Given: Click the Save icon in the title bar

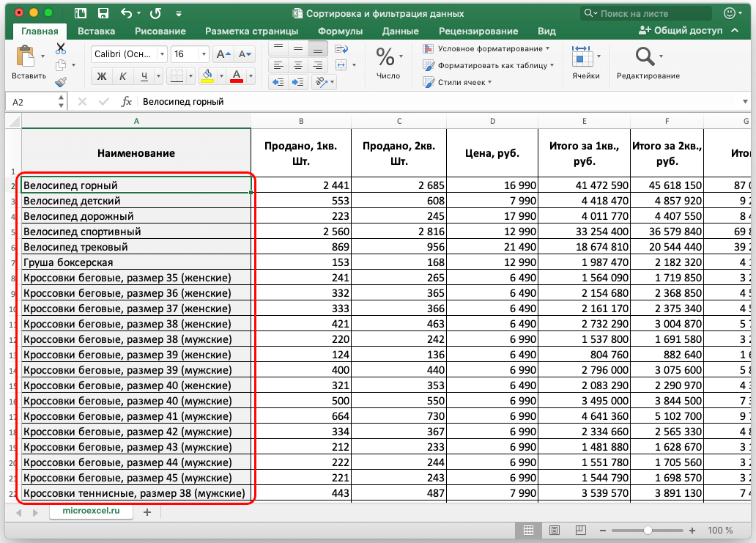Looking at the screenshot, I should [x=103, y=13].
